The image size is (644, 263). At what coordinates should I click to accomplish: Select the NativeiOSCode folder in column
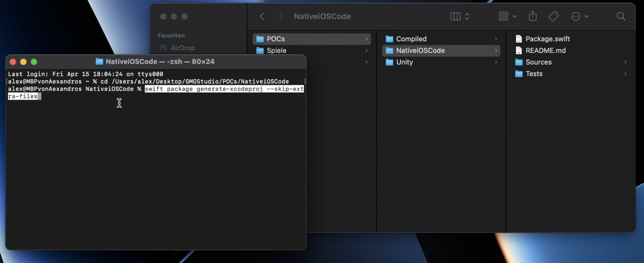coord(441,50)
